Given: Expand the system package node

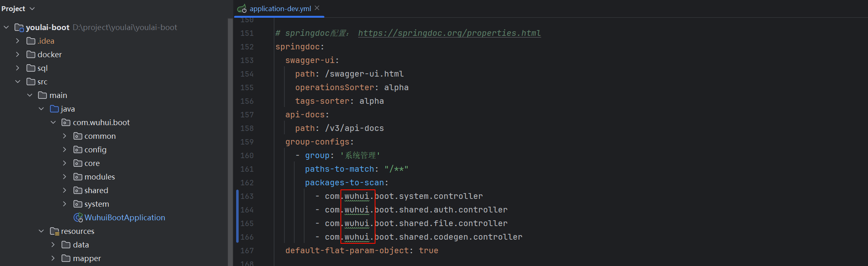Looking at the screenshot, I should coord(64,204).
